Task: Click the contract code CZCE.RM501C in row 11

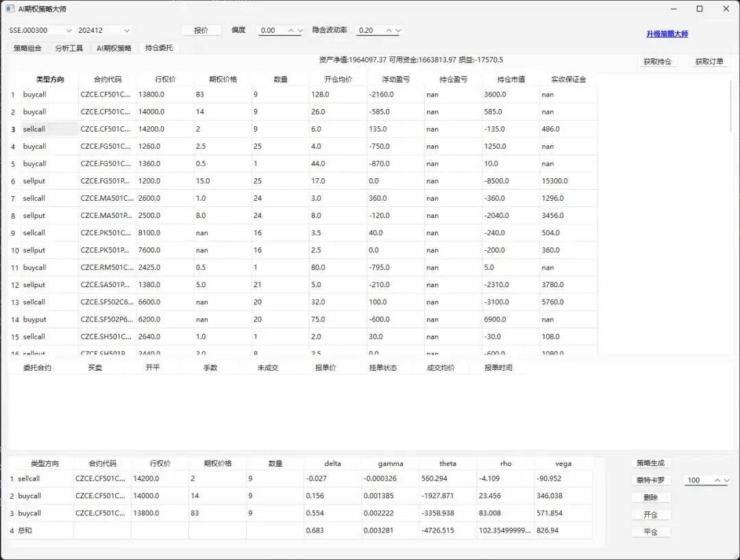Action: pos(107,267)
